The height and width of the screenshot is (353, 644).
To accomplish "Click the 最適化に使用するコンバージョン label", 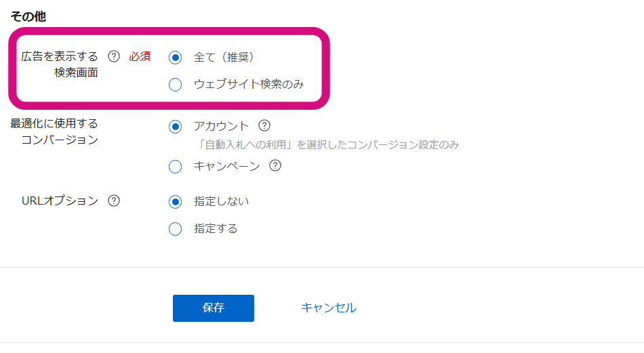I will click(x=54, y=131).
